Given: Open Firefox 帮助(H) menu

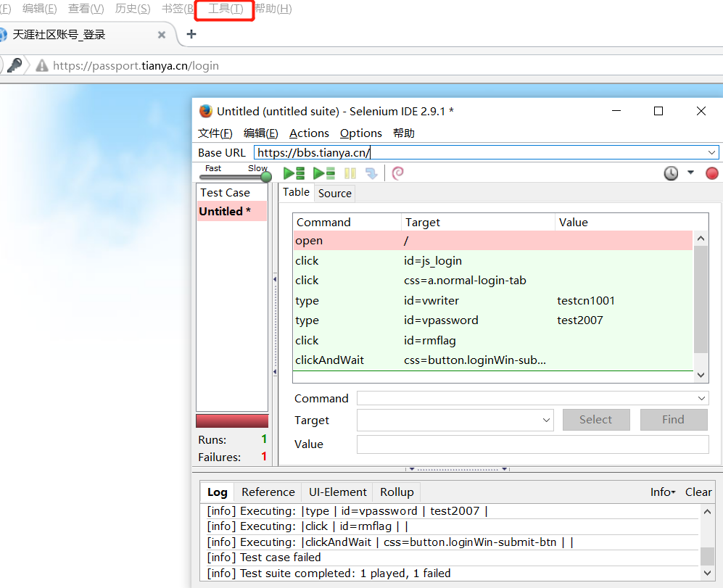Looking at the screenshot, I should (x=273, y=9).
